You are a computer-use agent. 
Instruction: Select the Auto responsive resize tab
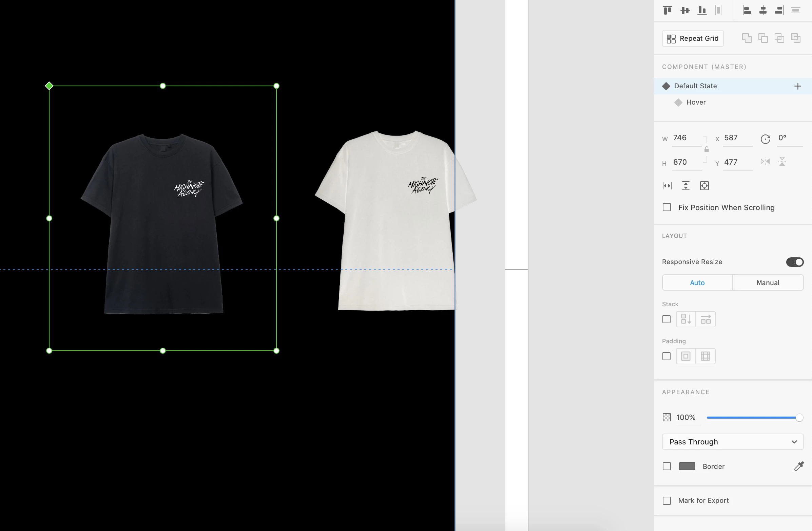coord(697,283)
